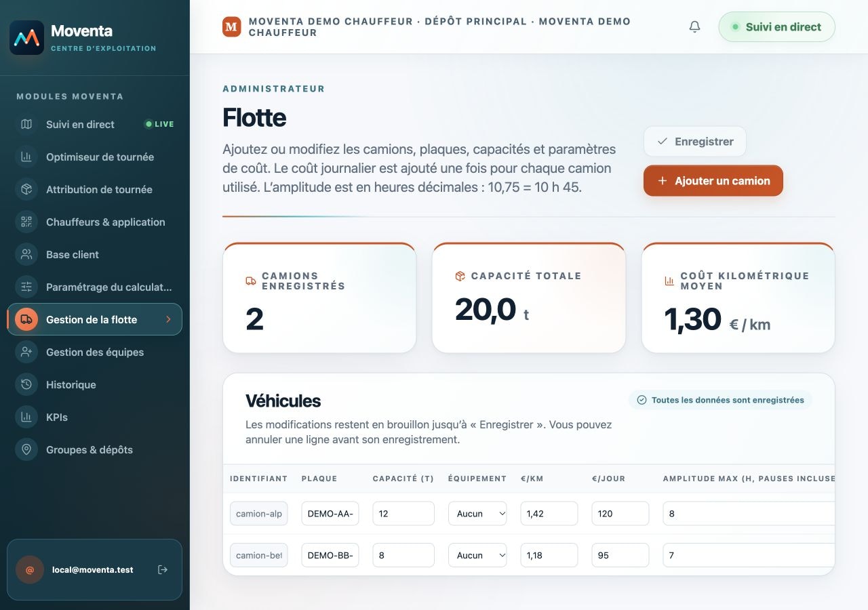Click the €/jour field showing 120
The image size is (868, 610).
click(620, 514)
